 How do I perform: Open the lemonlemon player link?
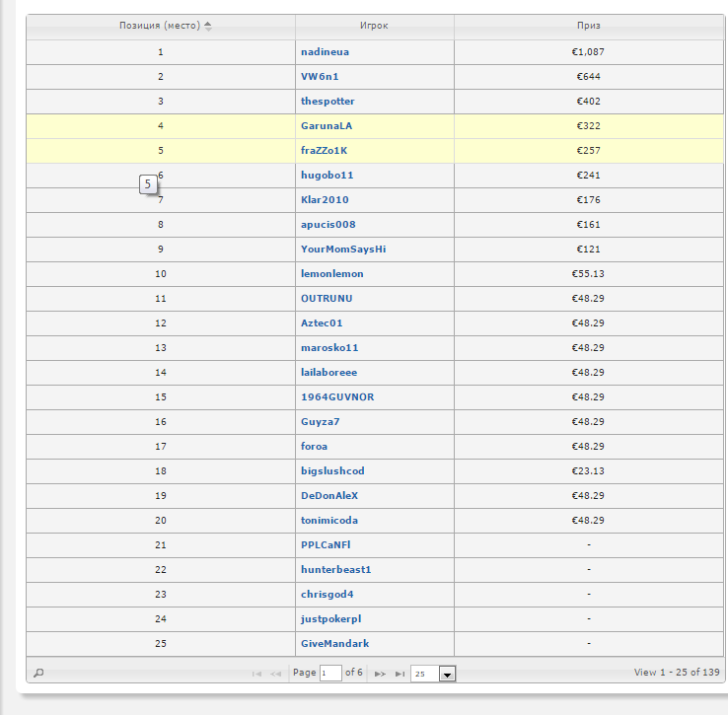point(332,274)
